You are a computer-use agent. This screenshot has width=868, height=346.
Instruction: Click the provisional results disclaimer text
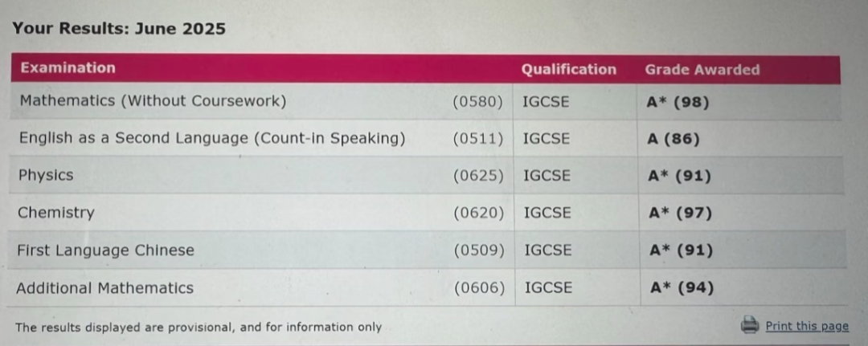(199, 328)
